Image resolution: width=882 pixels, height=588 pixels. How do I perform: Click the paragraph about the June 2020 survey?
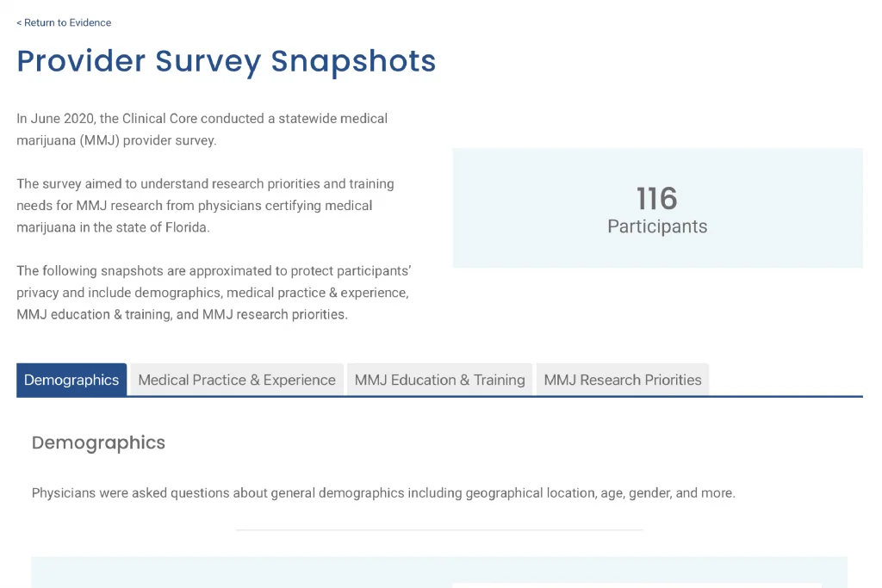pos(201,129)
